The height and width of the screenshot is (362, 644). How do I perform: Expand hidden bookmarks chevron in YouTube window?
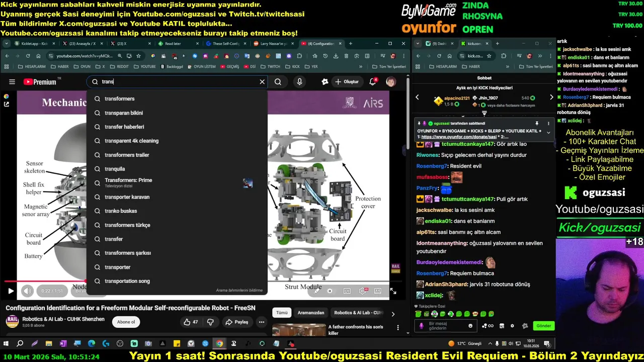[361, 66]
